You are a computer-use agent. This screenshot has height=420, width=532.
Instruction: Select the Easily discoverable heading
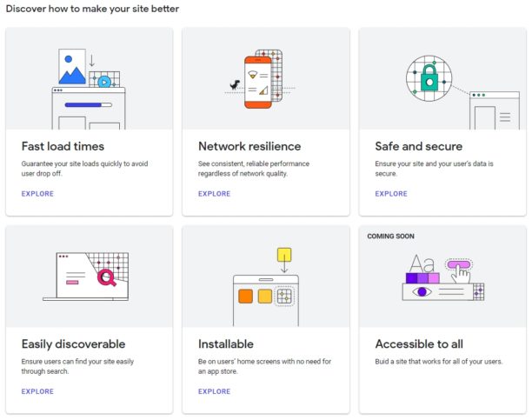coord(73,344)
